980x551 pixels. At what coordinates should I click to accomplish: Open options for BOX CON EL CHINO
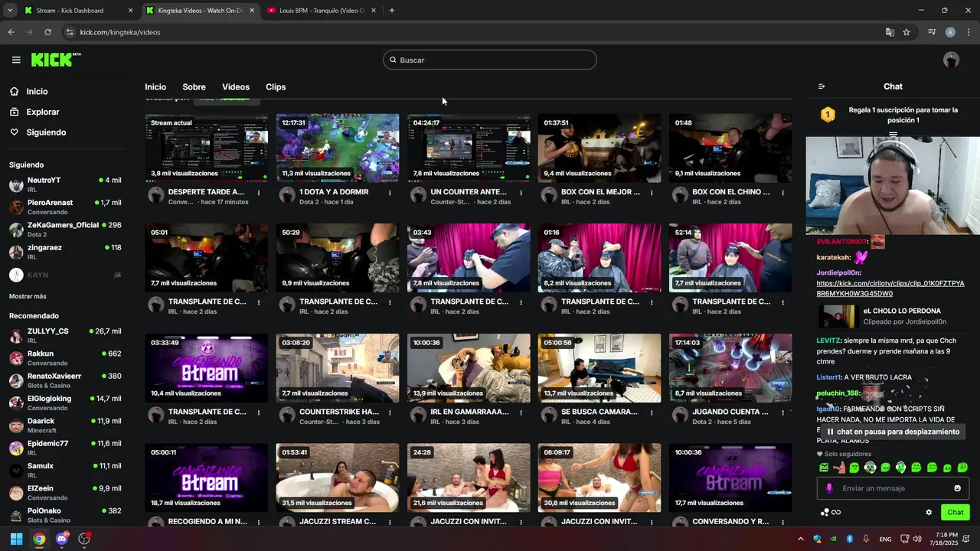coord(782,193)
